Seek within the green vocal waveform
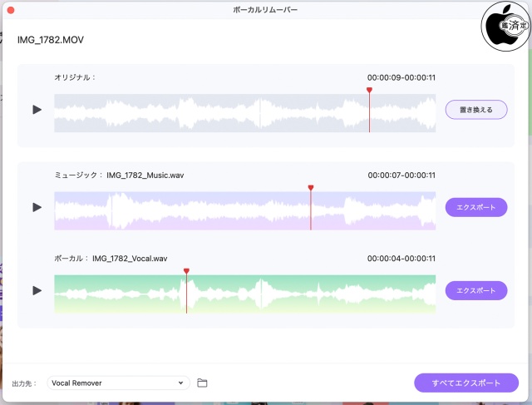532x405 pixels. coord(332,294)
